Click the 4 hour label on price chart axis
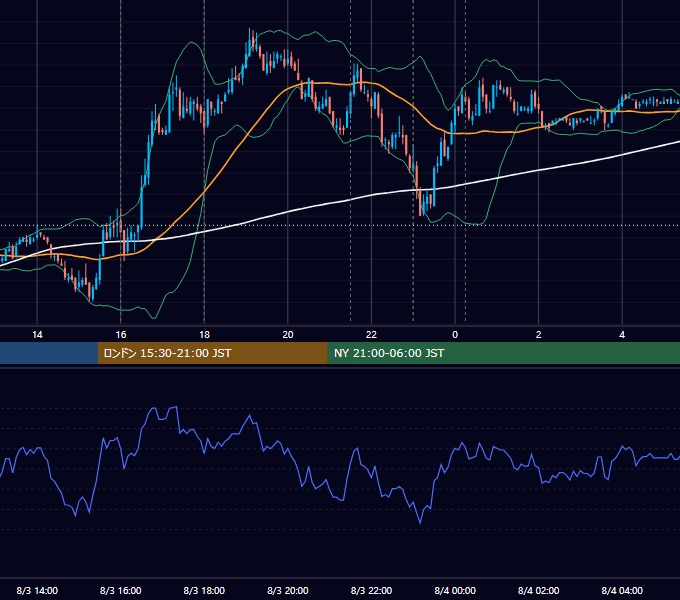The height and width of the screenshot is (600, 680). click(622, 335)
